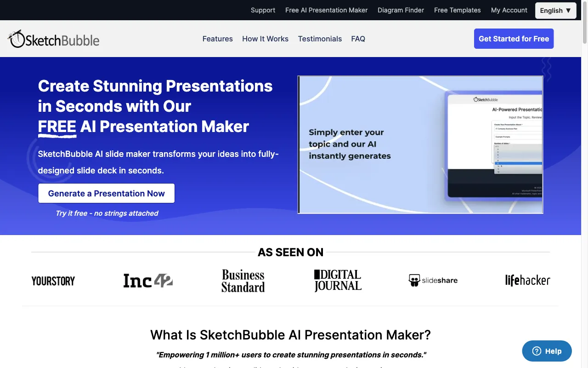
Task: Click the 'AS SEEN ON' heading
Action: tap(290, 252)
